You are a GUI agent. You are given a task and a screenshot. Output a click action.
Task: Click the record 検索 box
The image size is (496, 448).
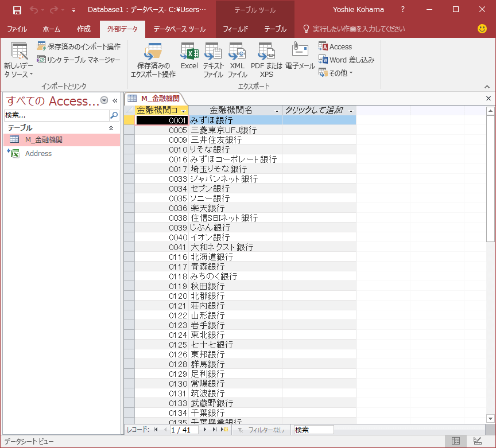pos(313,430)
